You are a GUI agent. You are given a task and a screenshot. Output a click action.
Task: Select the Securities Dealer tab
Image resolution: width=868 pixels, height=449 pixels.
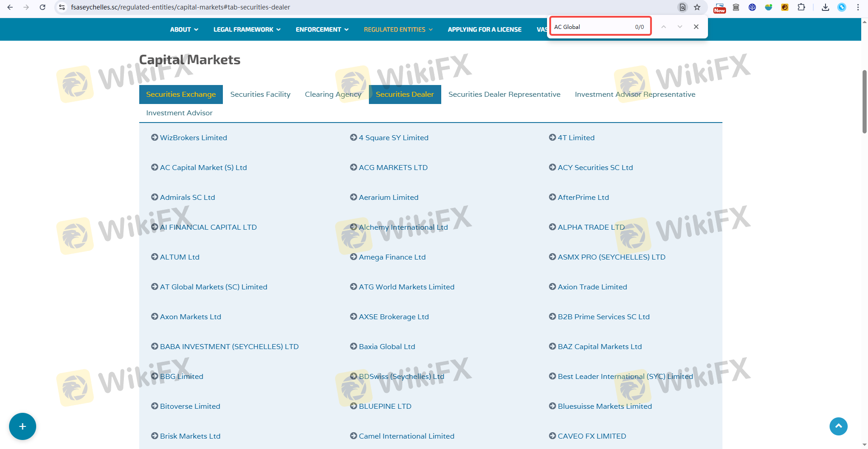tap(405, 95)
